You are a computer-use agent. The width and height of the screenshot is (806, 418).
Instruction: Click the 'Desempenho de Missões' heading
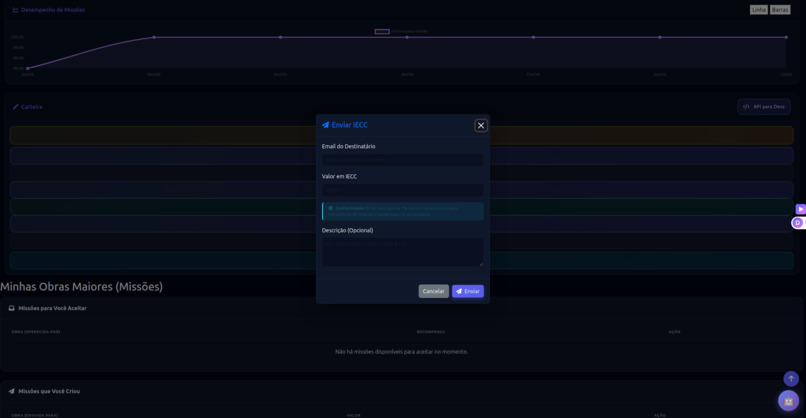(x=53, y=10)
